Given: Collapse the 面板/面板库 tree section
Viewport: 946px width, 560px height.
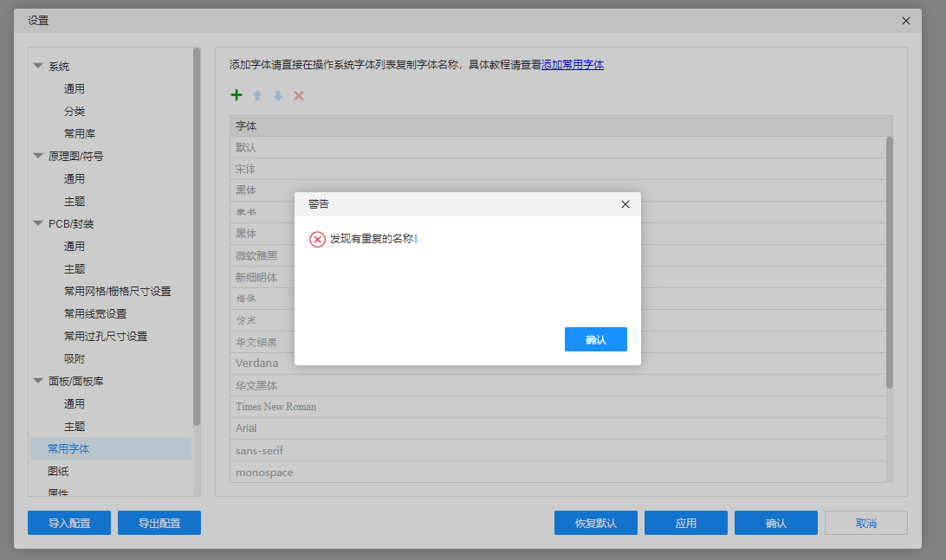Looking at the screenshot, I should pos(38,381).
